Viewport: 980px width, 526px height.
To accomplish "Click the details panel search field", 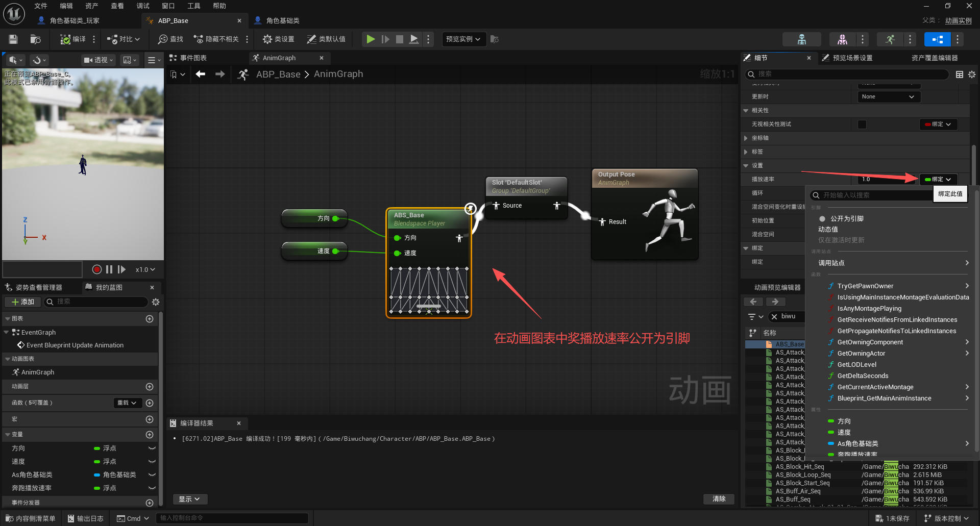I will (x=847, y=74).
